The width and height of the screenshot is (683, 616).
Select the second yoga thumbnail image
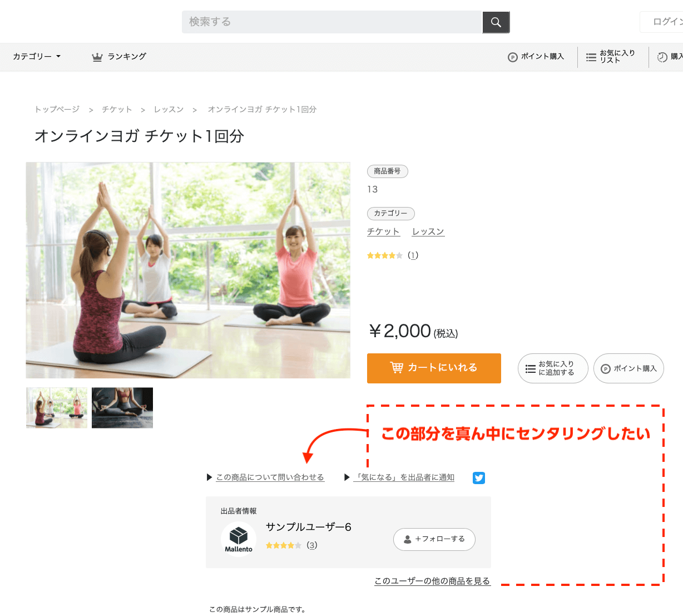click(122, 408)
